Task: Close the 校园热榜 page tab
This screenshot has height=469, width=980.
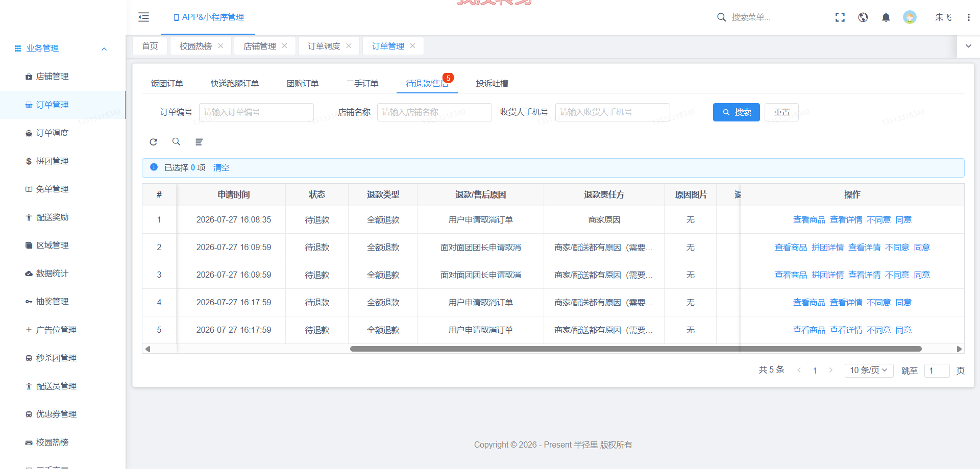Action: click(x=221, y=46)
